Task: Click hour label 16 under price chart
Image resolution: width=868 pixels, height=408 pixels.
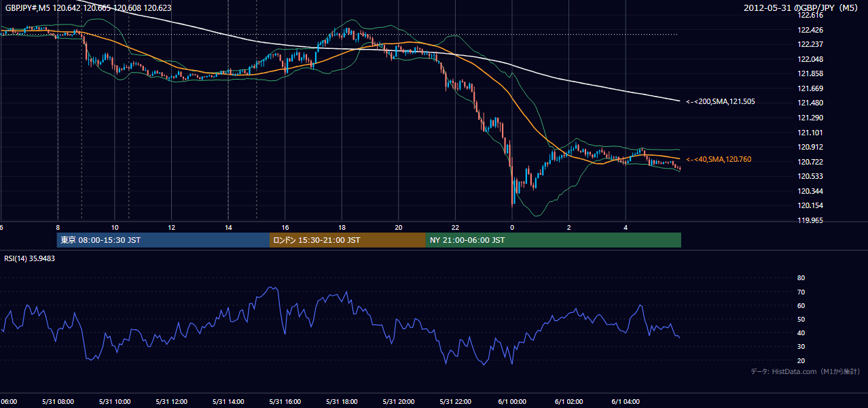Action: pyautogui.click(x=285, y=227)
